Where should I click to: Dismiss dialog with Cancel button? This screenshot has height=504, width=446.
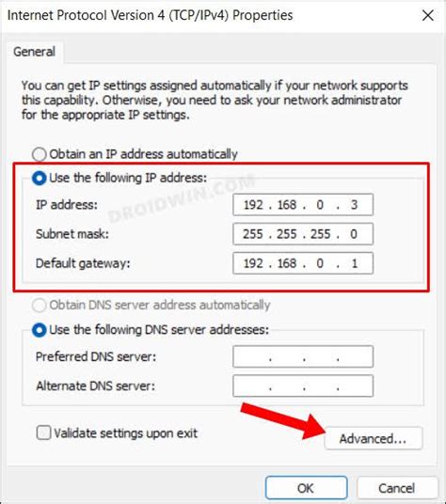[x=397, y=488]
